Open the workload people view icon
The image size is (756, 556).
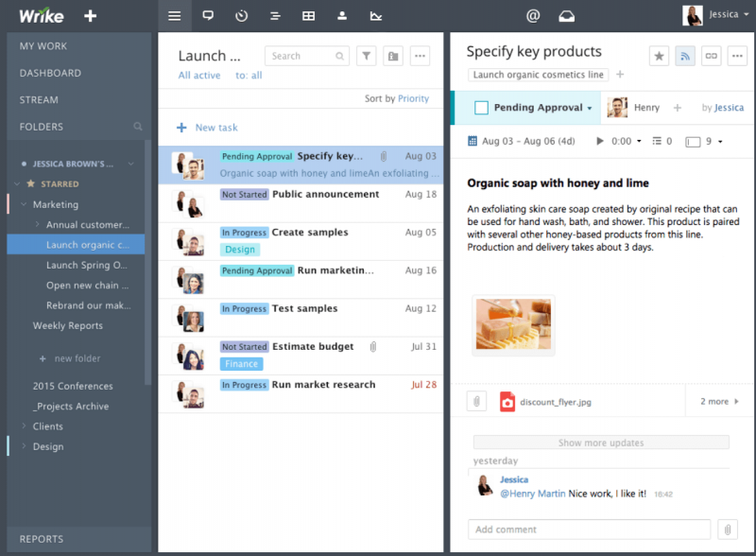tap(341, 15)
